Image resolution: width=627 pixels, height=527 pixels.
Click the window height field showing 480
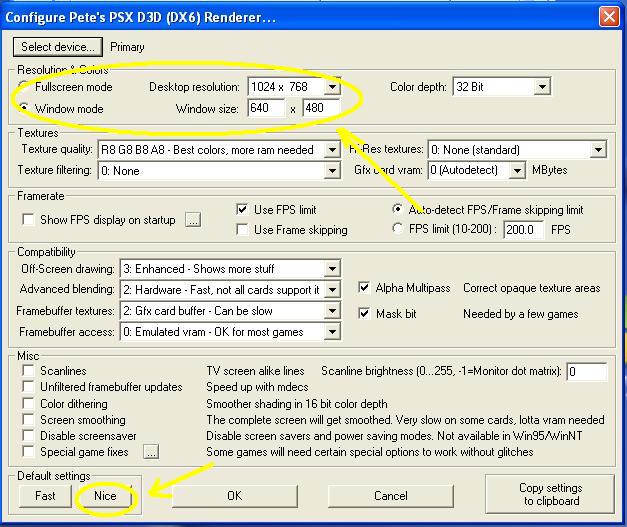point(321,108)
